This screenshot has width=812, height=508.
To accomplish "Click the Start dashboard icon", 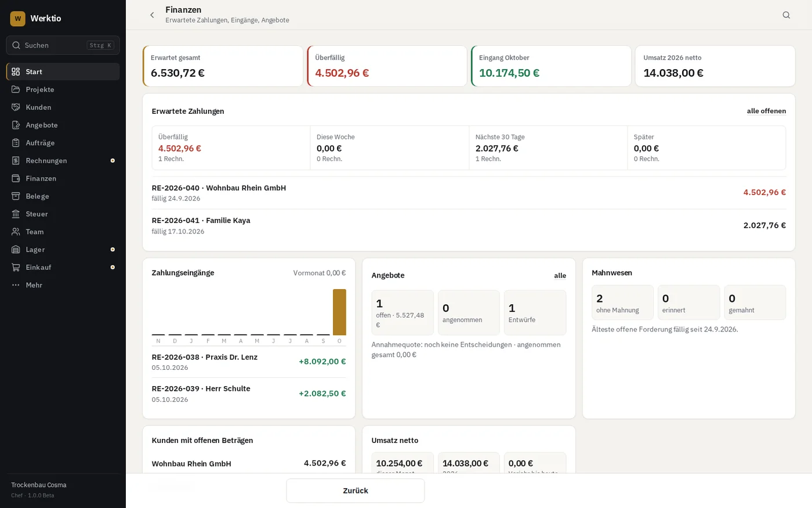I will coord(16,71).
